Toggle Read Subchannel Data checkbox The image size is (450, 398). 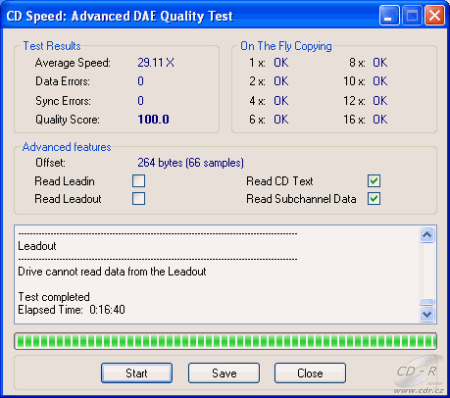(x=374, y=199)
